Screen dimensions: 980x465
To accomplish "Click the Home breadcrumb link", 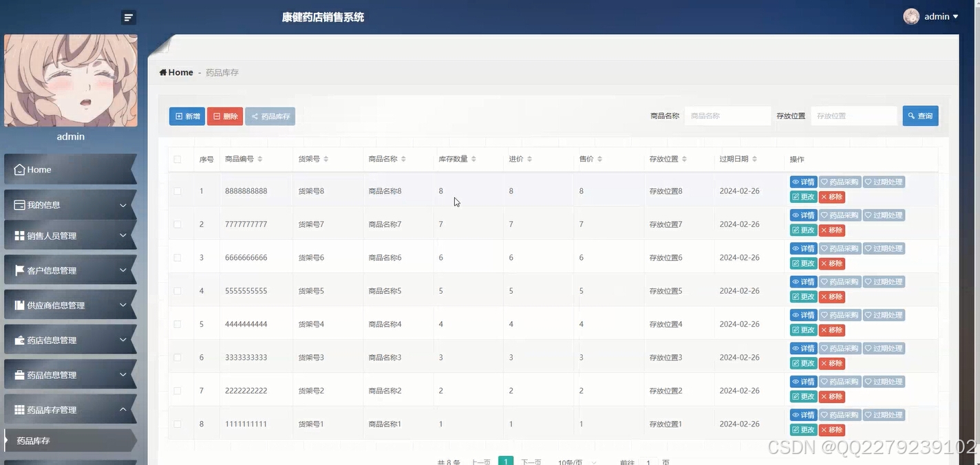I will click(175, 72).
